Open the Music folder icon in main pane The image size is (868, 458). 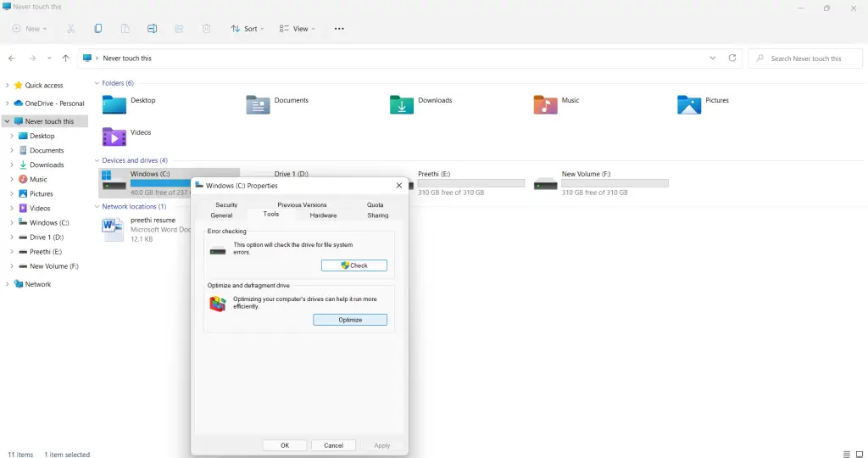(x=545, y=104)
